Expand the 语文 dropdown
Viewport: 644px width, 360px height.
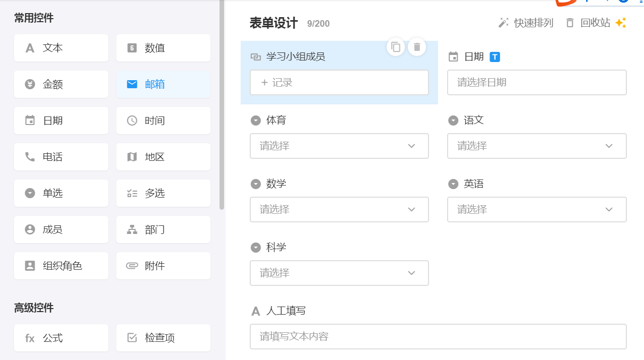(536, 146)
